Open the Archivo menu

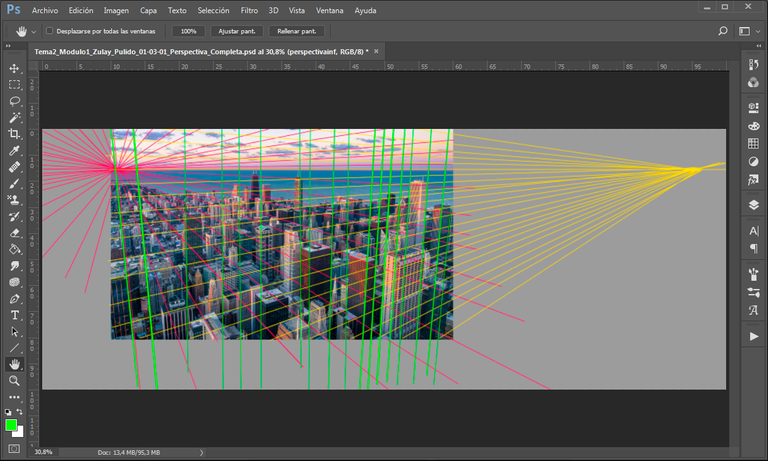45,10
